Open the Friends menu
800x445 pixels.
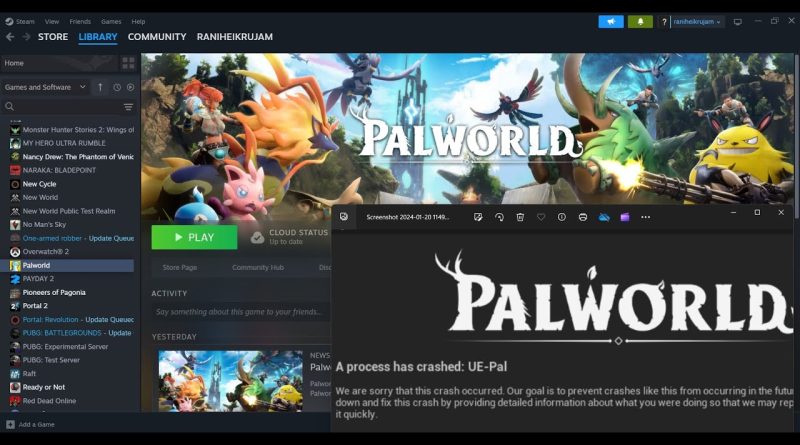point(80,21)
